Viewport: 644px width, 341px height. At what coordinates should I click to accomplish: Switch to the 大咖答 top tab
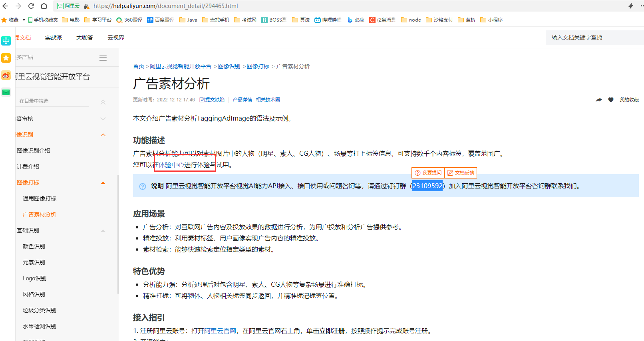tap(85, 38)
